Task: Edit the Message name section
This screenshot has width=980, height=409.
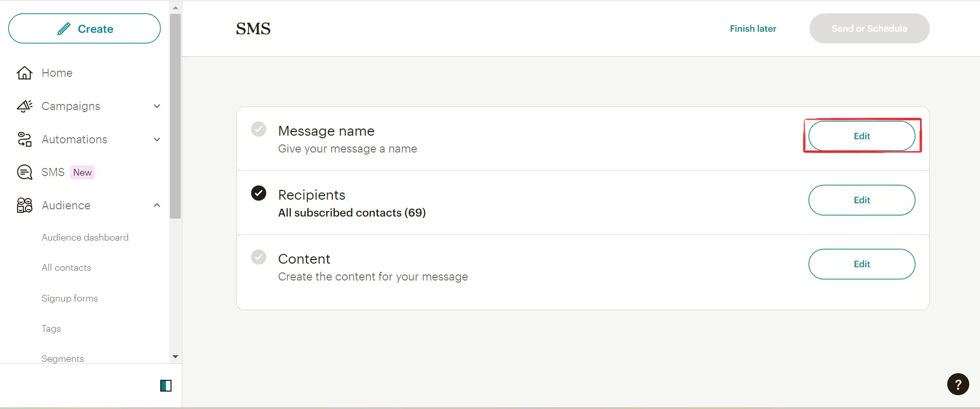Action: (x=862, y=136)
